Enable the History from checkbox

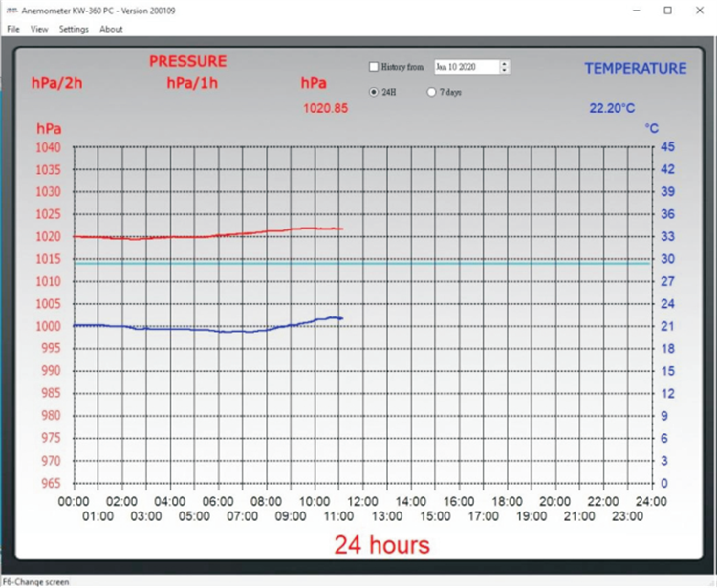[x=374, y=67]
